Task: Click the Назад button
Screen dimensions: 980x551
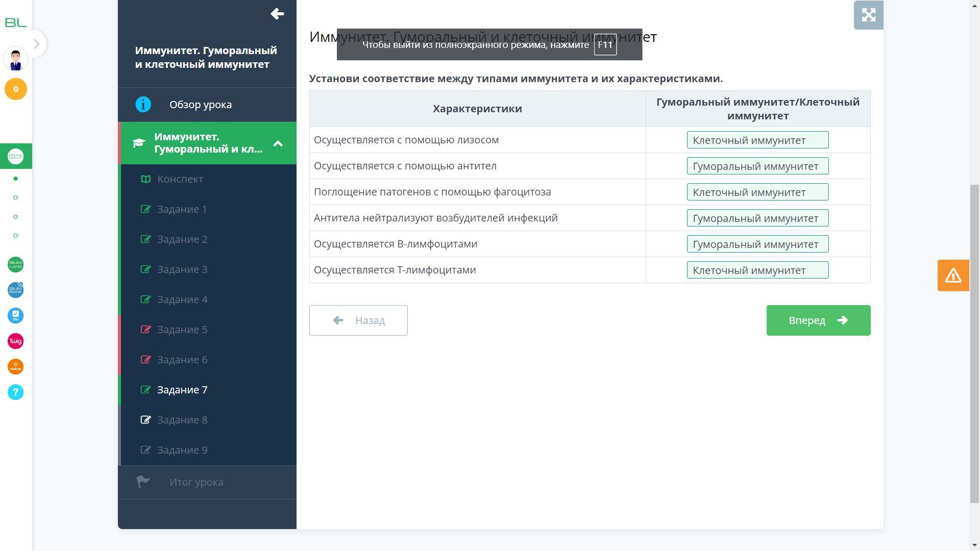Action: pyautogui.click(x=358, y=320)
